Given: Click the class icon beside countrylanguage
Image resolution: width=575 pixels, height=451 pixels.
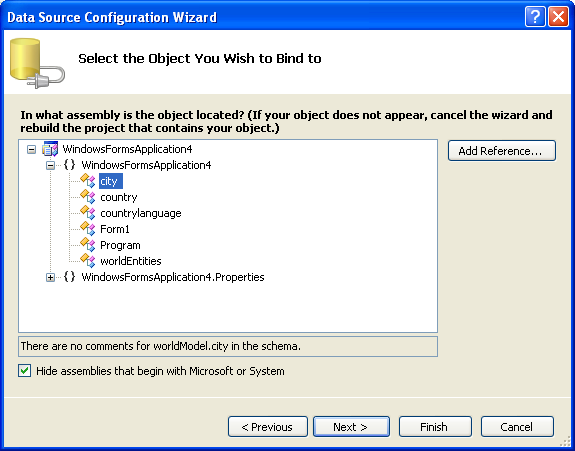Looking at the screenshot, I should (88, 213).
